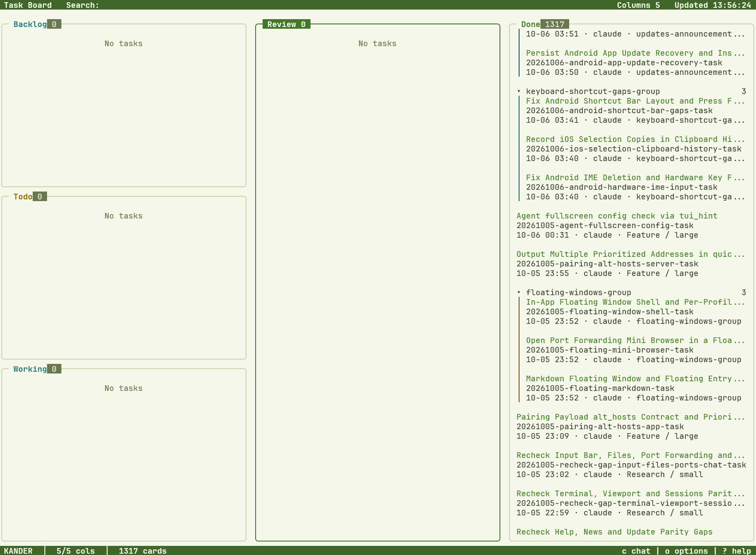756x555 pixels.
Task: Click the 1317 cards status entry
Action: [142, 551]
